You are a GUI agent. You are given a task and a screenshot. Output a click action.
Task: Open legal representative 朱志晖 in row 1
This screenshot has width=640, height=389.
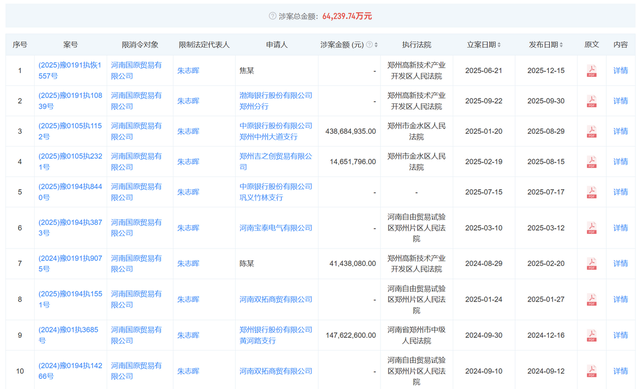pos(188,71)
